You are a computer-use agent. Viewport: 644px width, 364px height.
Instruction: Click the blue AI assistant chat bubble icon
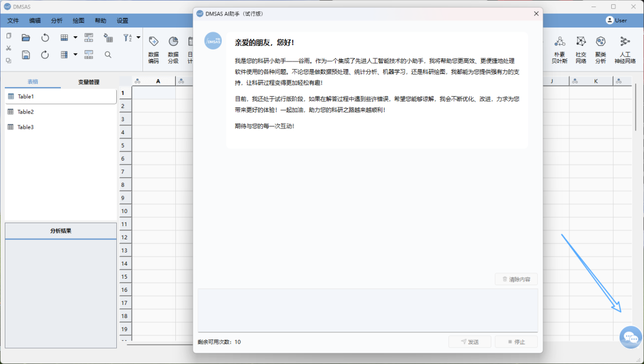pos(630,337)
